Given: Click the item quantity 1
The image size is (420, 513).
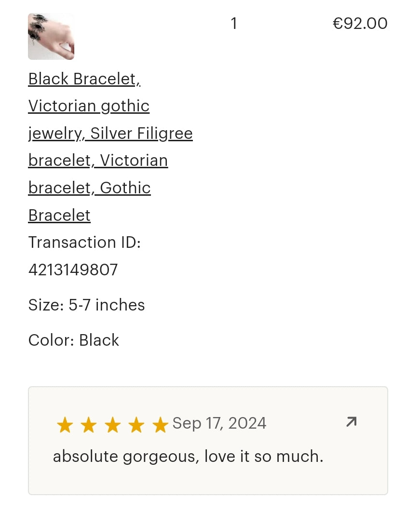Looking at the screenshot, I should (234, 24).
